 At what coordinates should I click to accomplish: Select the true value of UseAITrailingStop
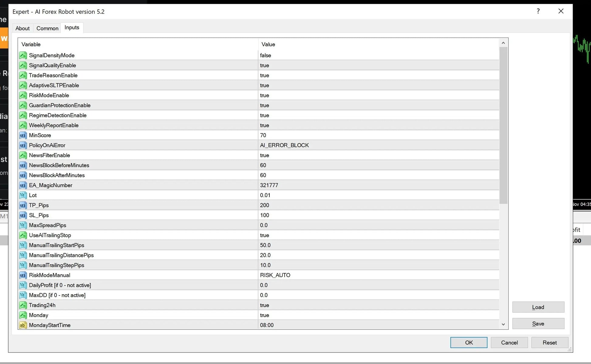click(x=265, y=235)
